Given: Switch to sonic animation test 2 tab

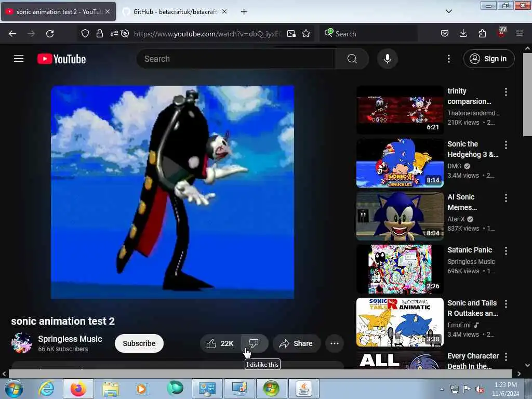Looking at the screenshot, I should click(x=58, y=11).
